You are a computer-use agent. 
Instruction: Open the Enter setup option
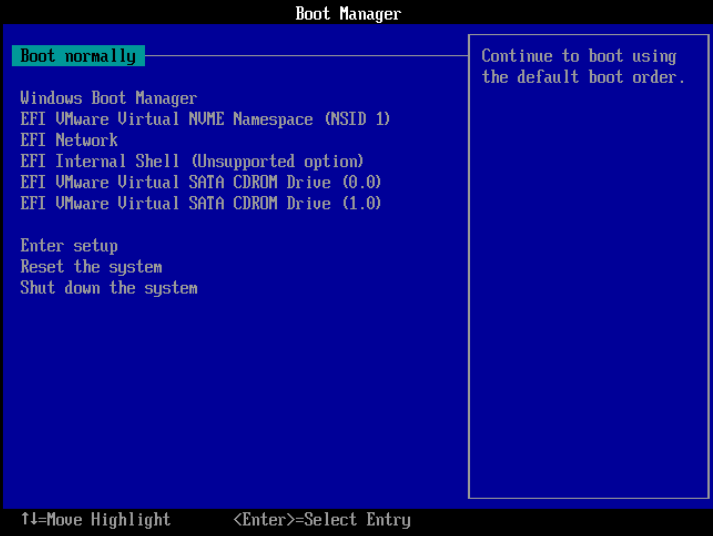(x=69, y=246)
